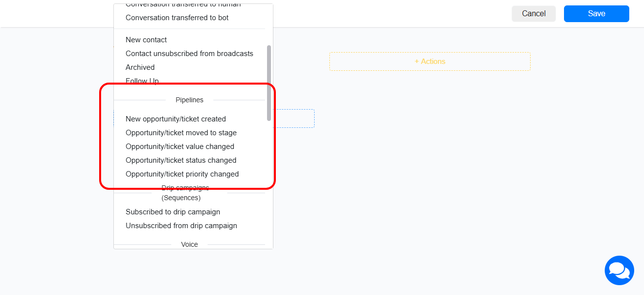Screen dimensions: 644x295
Task: Select the Follow Up trigger
Action: (142, 80)
